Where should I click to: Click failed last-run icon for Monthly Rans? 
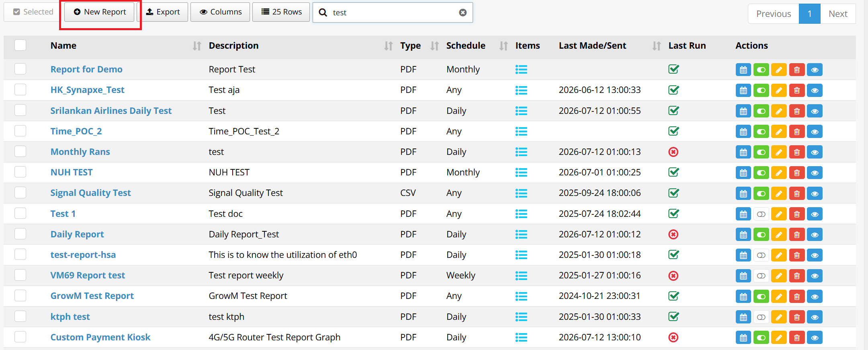point(674,152)
